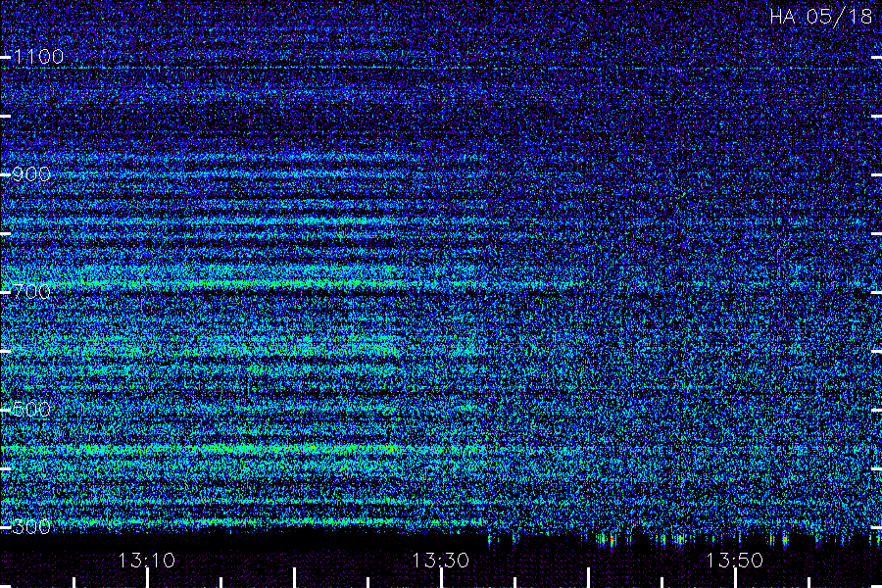Click the 1100 frequency axis label
Image resolution: width=882 pixels, height=588 pixels.
coord(38,57)
